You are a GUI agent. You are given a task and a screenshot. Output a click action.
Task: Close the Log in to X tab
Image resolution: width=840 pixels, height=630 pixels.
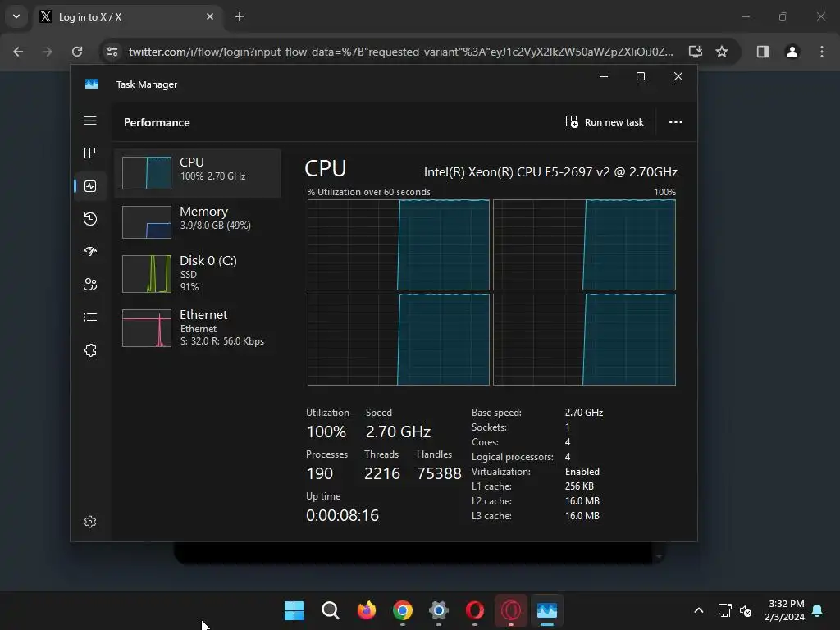point(209,16)
